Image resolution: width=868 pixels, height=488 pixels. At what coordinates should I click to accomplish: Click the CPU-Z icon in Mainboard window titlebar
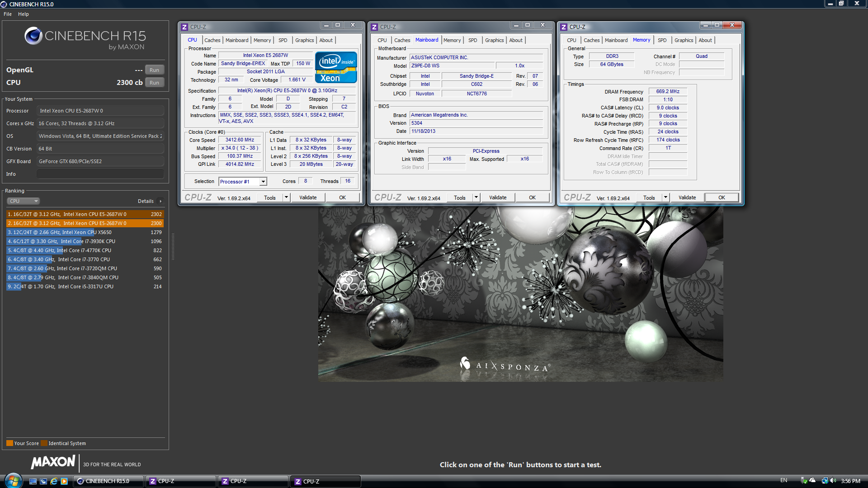pos(374,27)
